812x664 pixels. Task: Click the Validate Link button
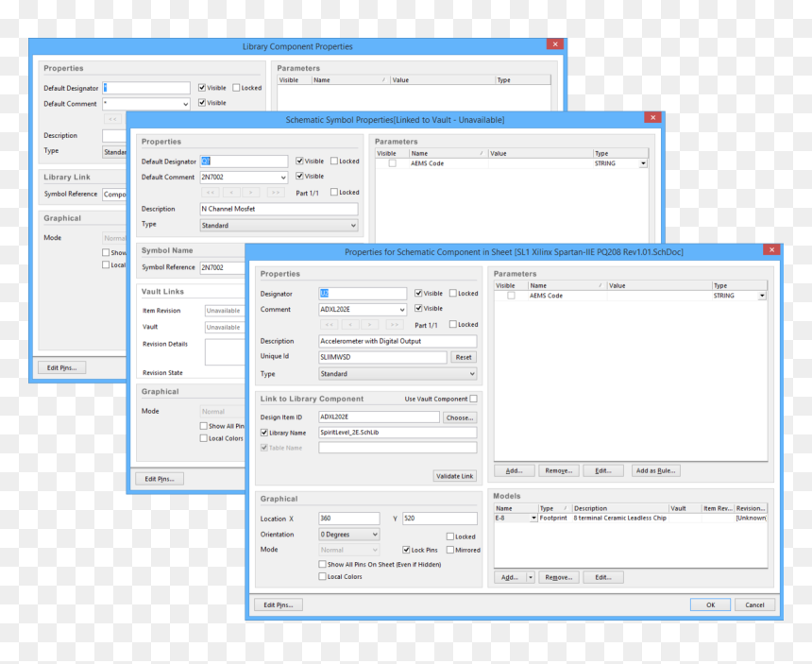coord(455,476)
